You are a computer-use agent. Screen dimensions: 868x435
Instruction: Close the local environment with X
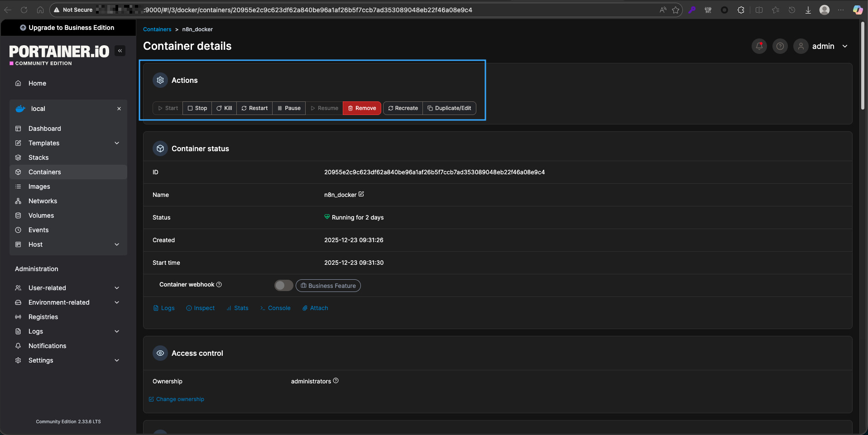click(119, 109)
